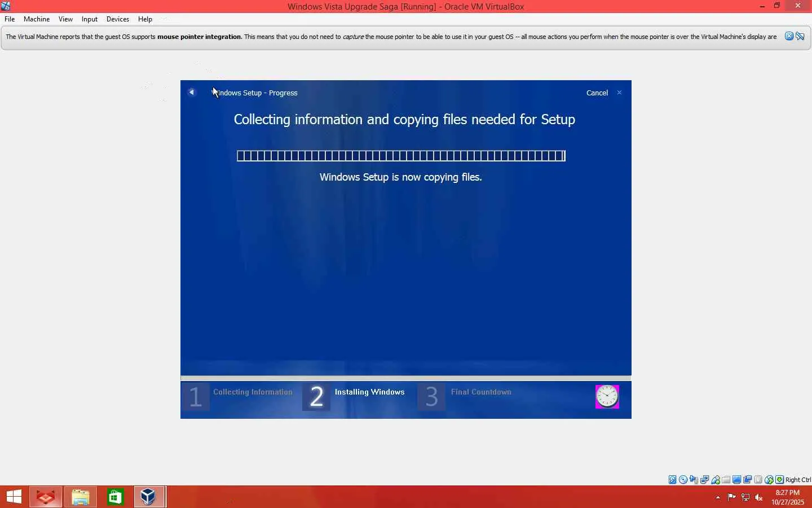
Task: Restore down the VirtualBox window
Action: point(777,6)
